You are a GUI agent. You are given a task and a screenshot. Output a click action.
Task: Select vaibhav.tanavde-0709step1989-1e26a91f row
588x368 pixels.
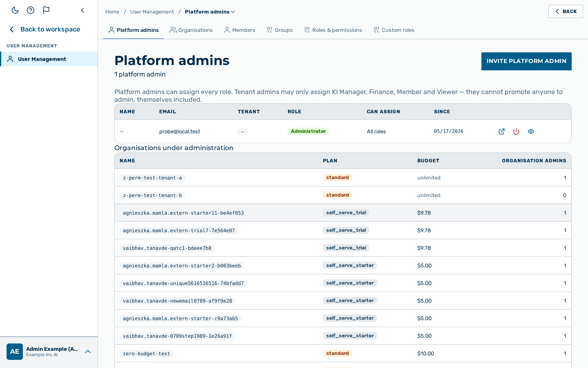tap(343, 336)
